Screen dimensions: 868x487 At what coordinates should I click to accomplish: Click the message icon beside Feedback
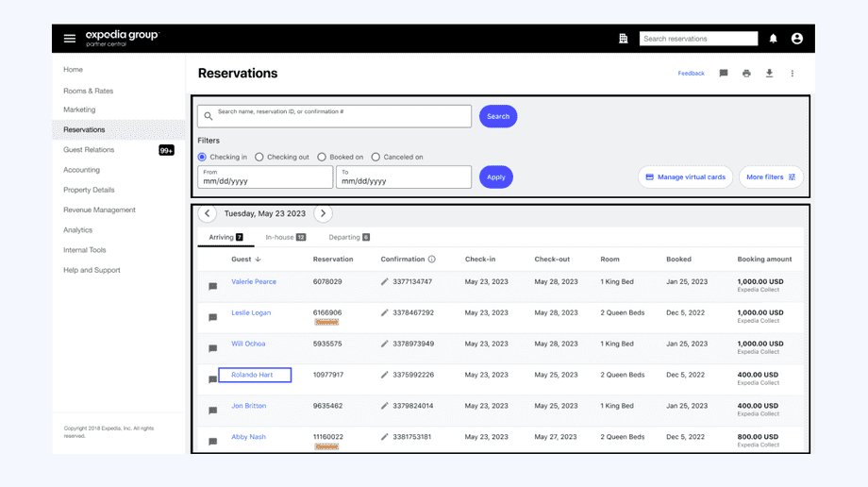pos(723,73)
